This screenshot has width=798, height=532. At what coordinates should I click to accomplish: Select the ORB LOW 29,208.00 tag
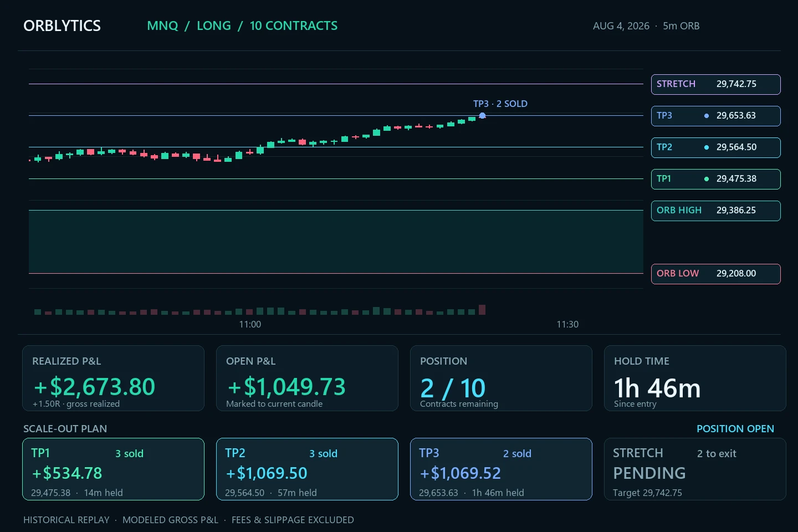click(x=716, y=274)
